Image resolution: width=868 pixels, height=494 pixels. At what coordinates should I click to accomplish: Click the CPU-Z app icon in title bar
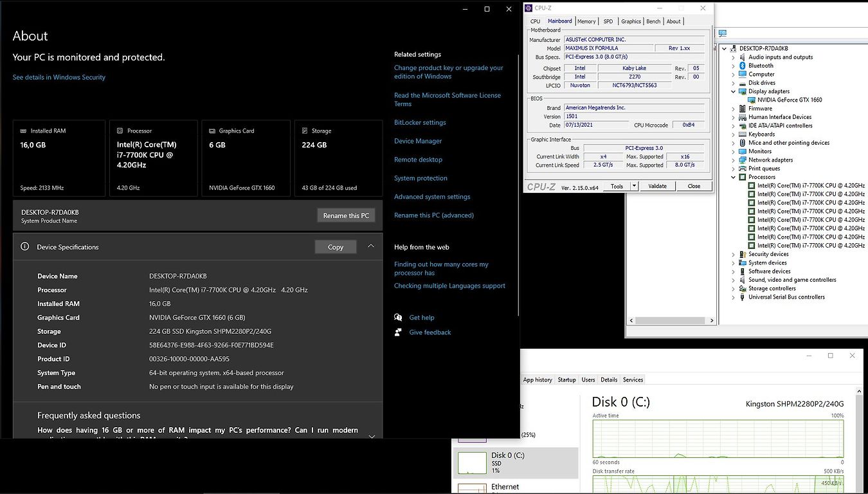(x=529, y=8)
